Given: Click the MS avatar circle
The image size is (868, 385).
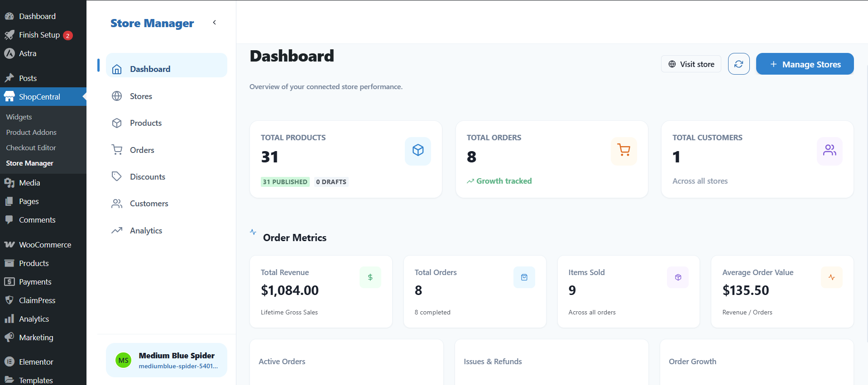Looking at the screenshot, I should point(123,361).
